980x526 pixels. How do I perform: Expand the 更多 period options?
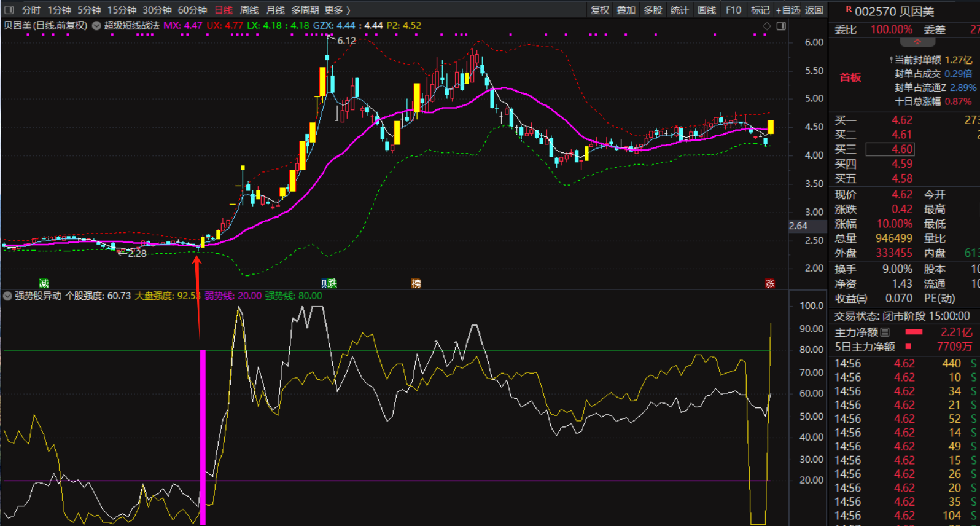click(x=337, y=10)
